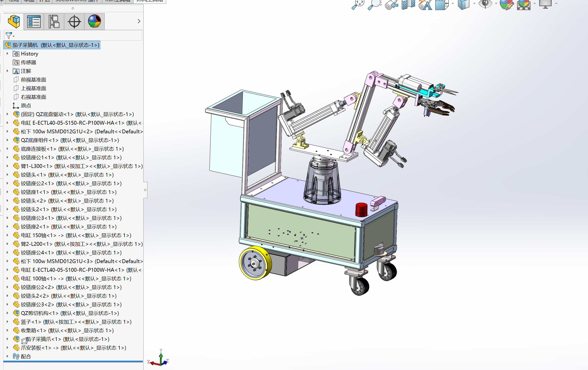Viewport: 588px width, 370px height.
Task: Click the Apply Scene icon
Action: pos(524,4)
